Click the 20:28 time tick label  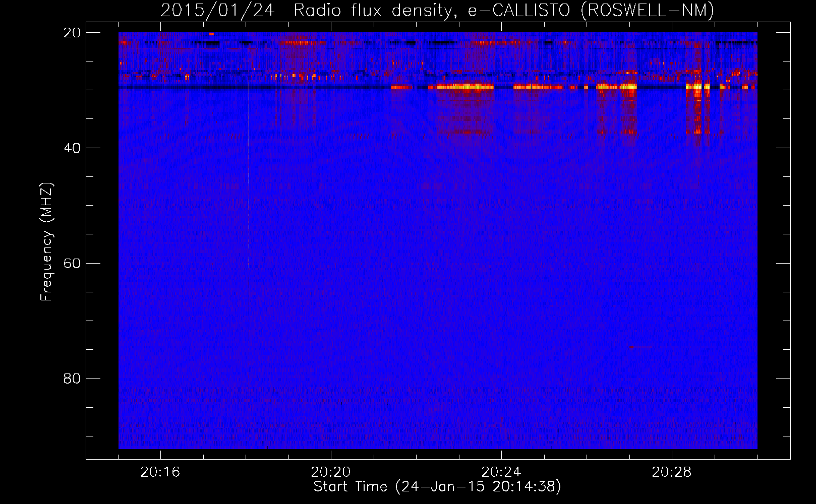coord(672,472)
